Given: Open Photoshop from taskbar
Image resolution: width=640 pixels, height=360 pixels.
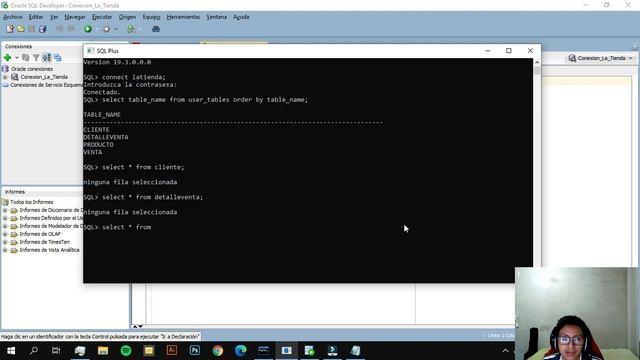Looking at the screenshot, I should [195, 351].
